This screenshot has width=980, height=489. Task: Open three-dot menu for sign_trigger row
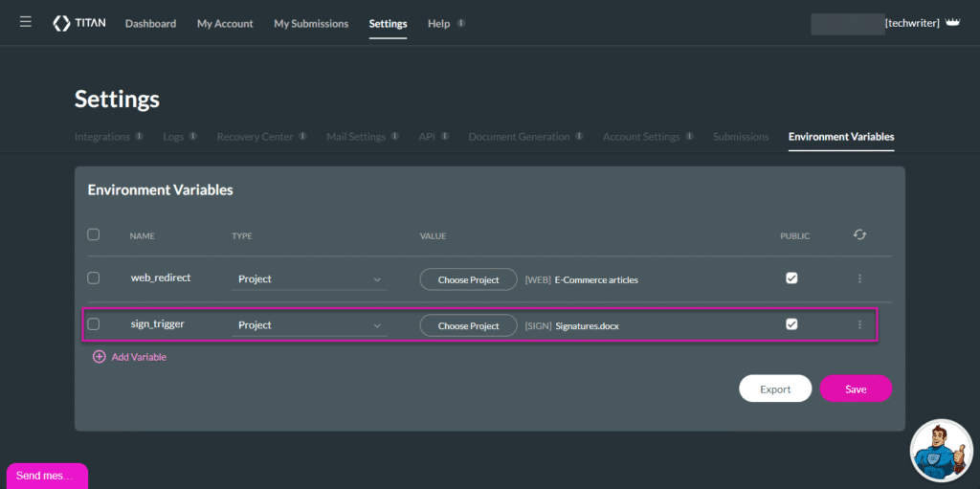[x=859, y=324]
